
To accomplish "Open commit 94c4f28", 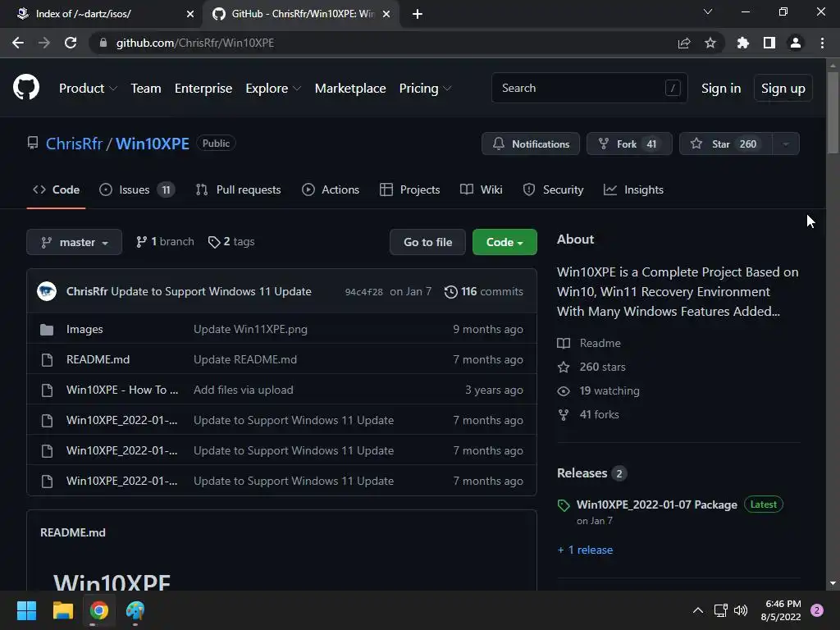I will pyautogui.click(x=363, y=292).
